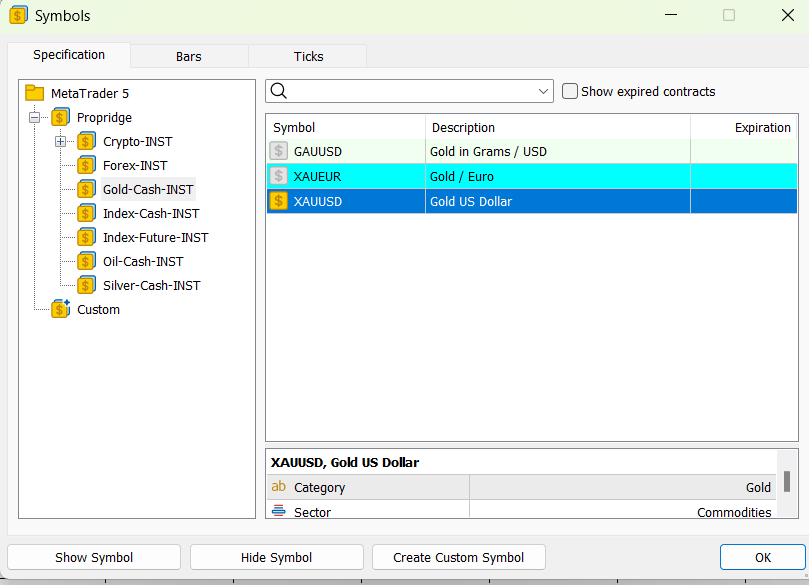
Task: Select the Custom tree item
Action: point(99,309)
